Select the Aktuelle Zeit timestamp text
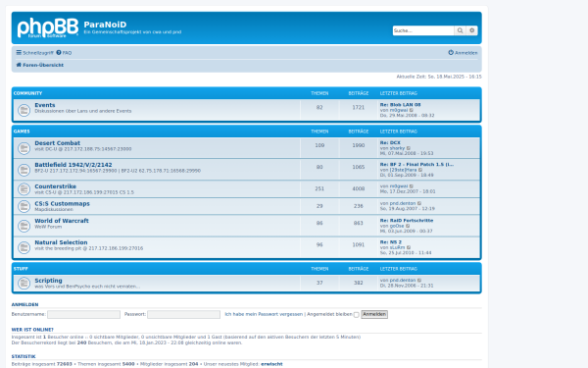The image size is (588, 368). 439,77
